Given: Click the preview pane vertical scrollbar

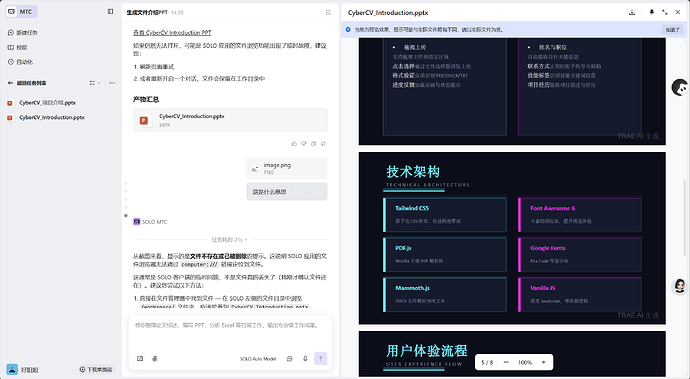Looking at the screenshot, I should (685, 218).
